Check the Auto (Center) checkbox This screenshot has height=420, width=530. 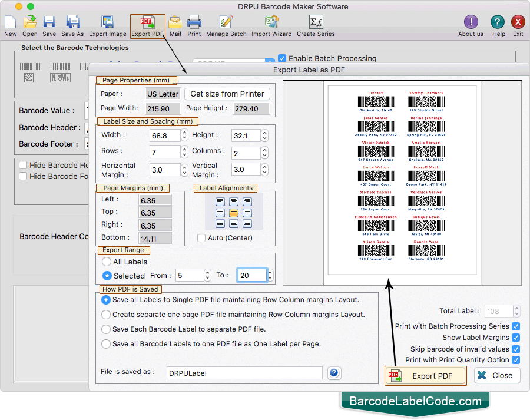coord(201,238)
